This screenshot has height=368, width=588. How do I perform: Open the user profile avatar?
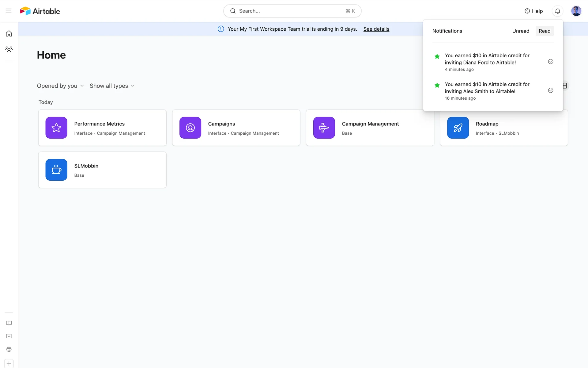576,11
